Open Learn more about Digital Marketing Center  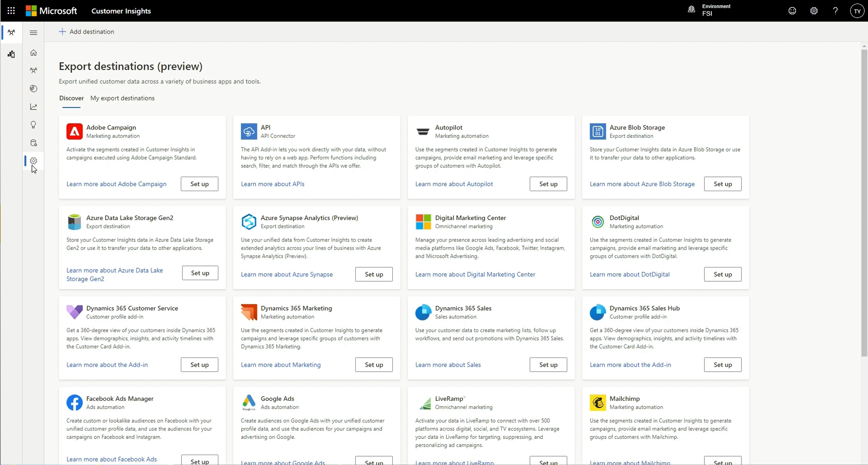tap(475, 274)
